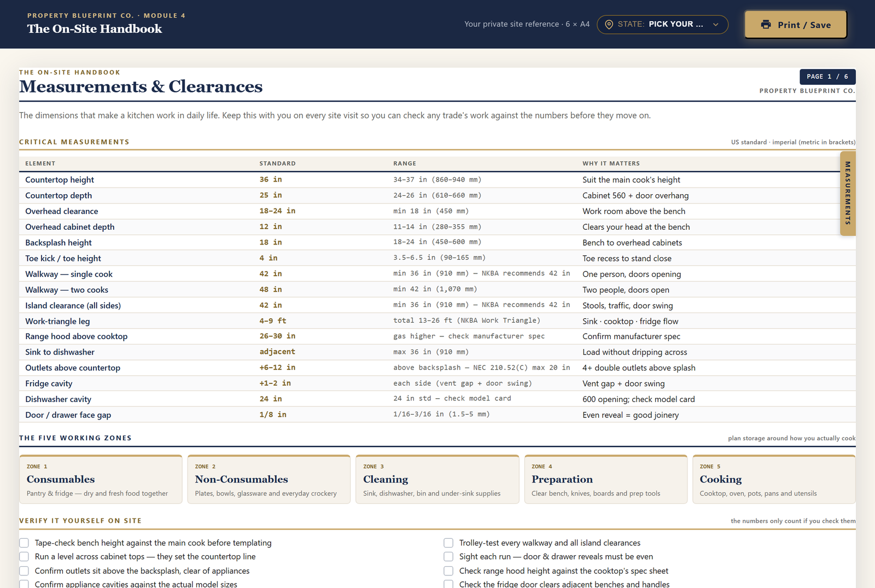The height and width of the screenshot is (588, 875).
Task: Click the Zone 2 Non-Consumables card
Action: tap(269, 479)
